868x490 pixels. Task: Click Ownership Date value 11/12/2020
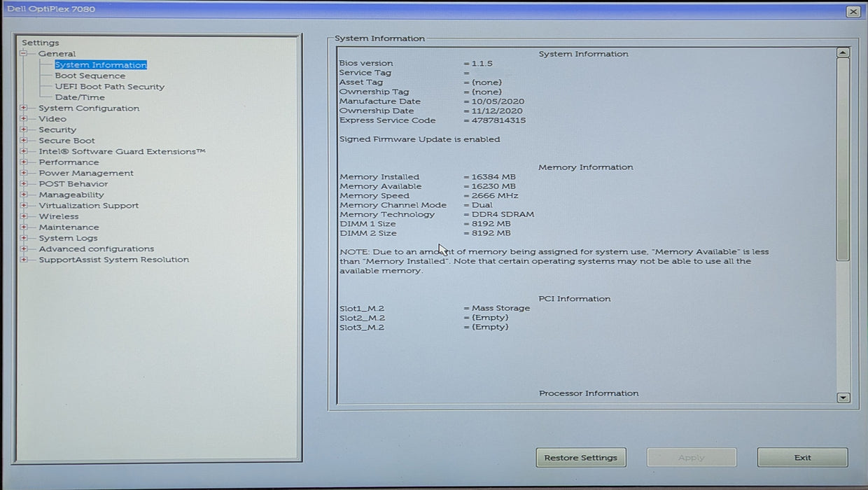point(497,111)
